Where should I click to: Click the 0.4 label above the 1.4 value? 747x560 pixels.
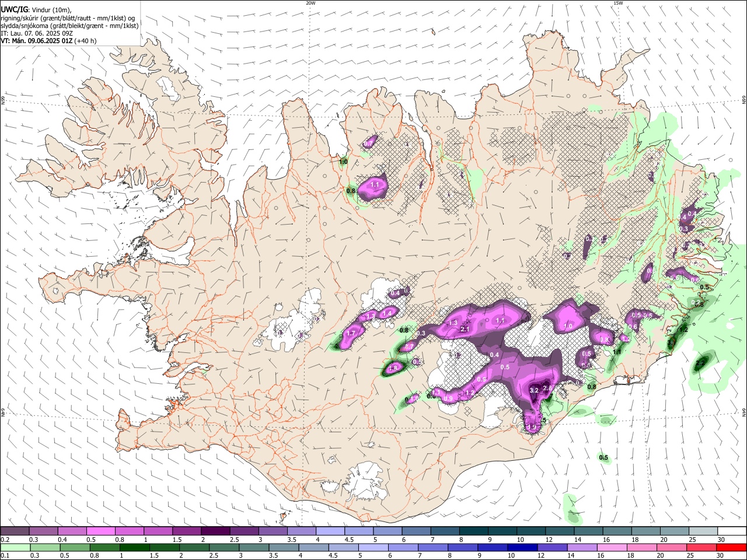point(395,293)
